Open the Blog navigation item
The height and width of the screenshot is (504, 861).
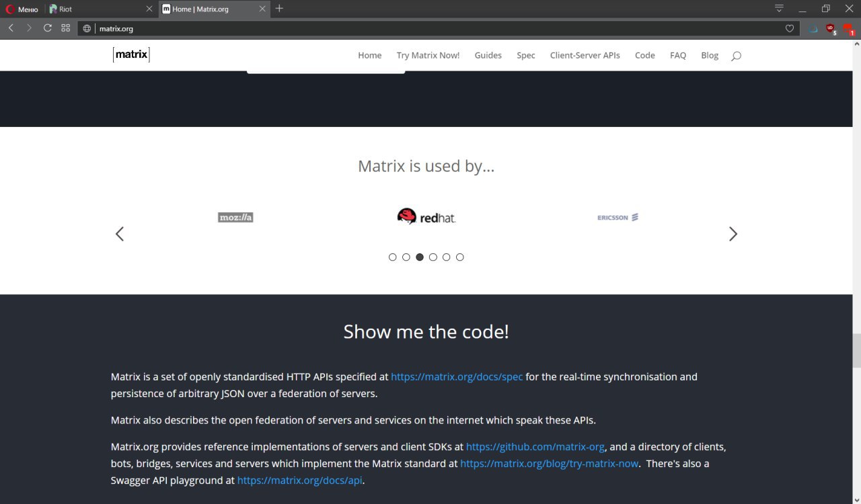click(710, 55)
